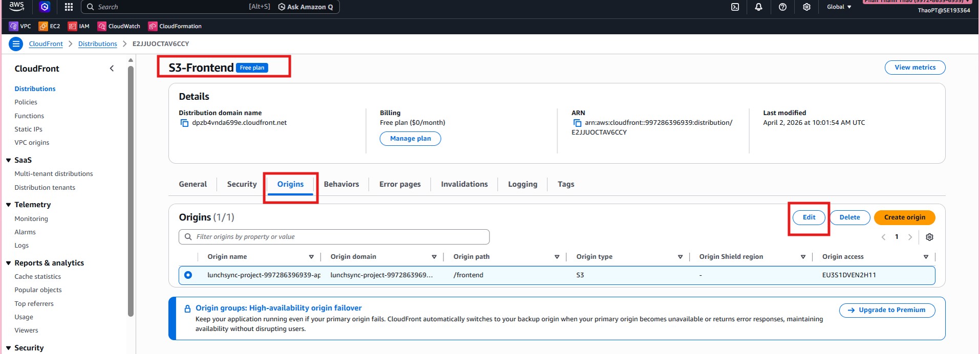Click the Free plan badge
Screen dimensions: 980x354
252,68
